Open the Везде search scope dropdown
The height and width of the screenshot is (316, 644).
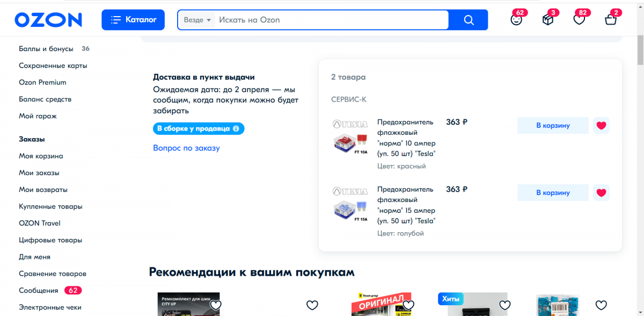(x=197, y=20)
